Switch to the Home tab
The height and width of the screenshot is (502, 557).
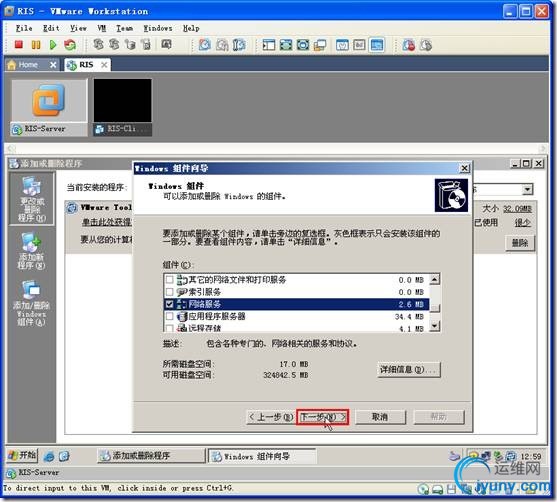point(28,65)
